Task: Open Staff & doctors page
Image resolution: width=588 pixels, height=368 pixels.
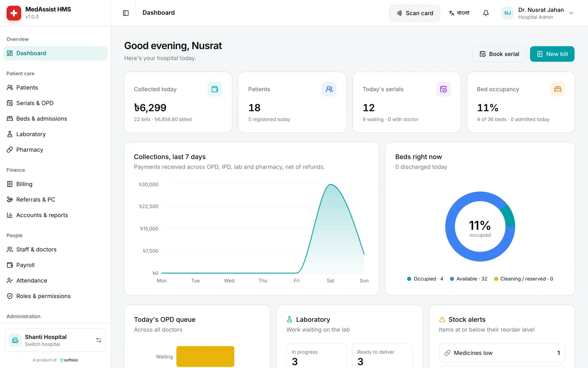Action: pos(55,249)
